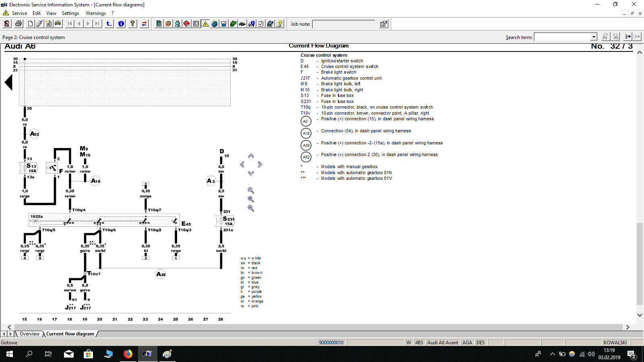Viewport: 644px width, 362px height.
Task: Click the vertical scrollbar up arrow
Action: click(x=640, y=53)
